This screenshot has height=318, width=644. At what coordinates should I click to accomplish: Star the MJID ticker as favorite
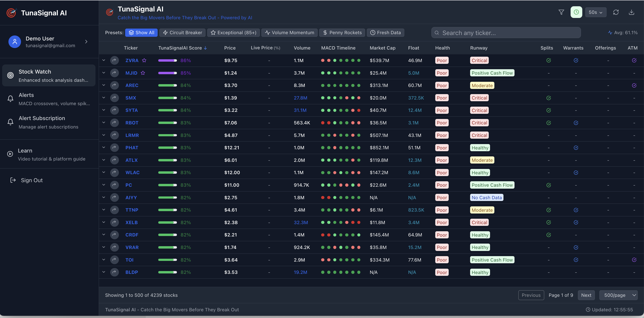coord(143,73)
